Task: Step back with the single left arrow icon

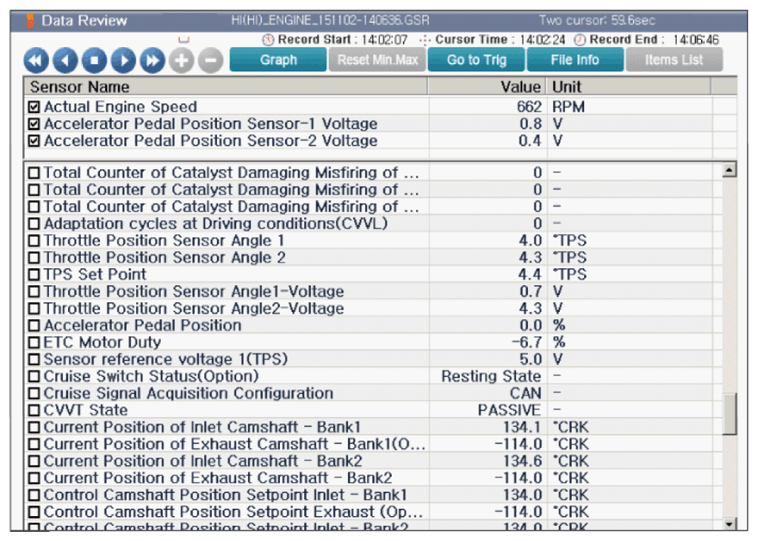Action: 65,60
